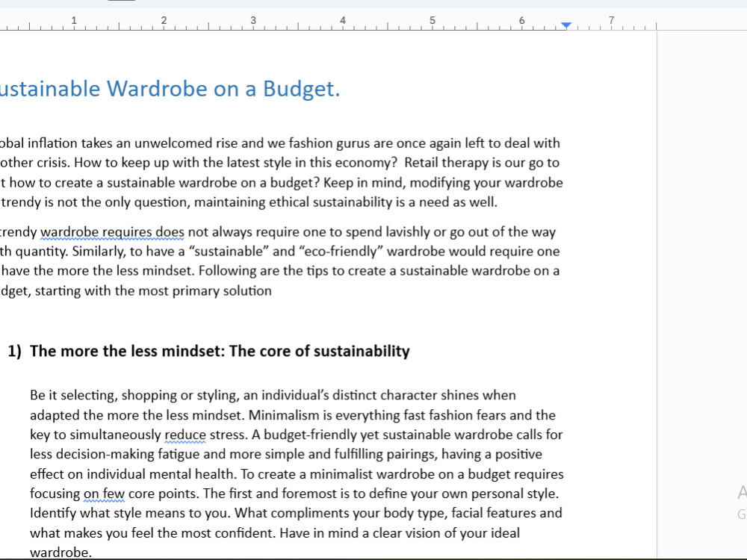Click the word 'confident'

pos(245,533)
